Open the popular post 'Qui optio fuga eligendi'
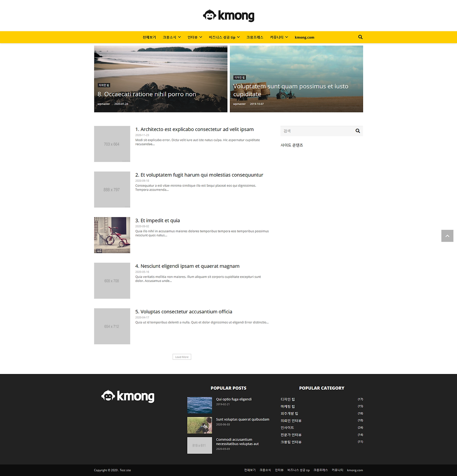The image size is (457, 476). pos(234,399)
